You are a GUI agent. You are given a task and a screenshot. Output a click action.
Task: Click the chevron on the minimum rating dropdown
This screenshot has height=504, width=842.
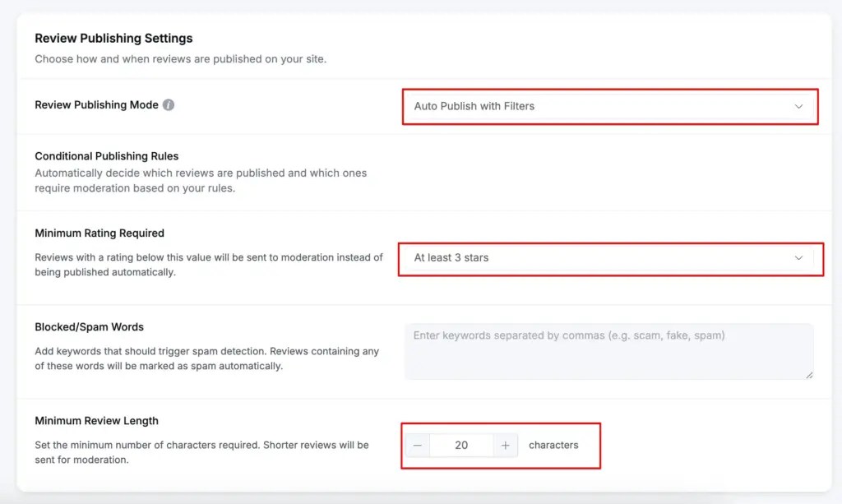coord(798,259)
